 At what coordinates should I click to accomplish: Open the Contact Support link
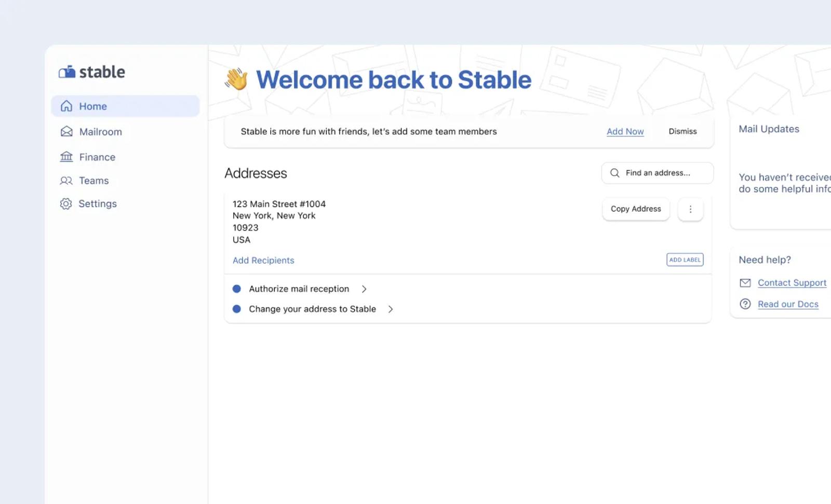pos(792,283)
